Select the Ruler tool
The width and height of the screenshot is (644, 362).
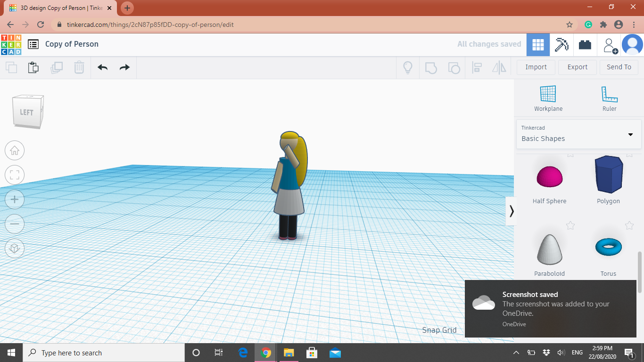point(609,99)
